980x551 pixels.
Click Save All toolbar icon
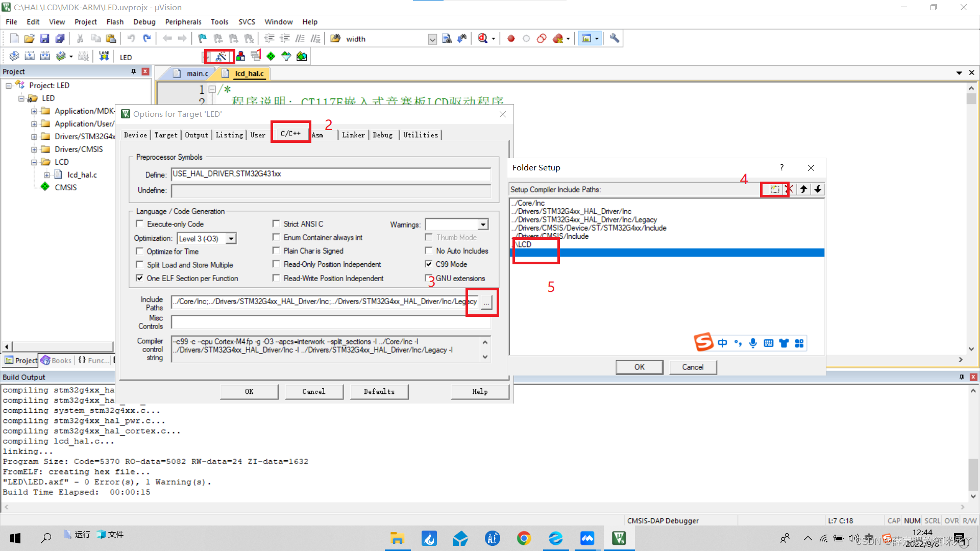click(x=60, y=39)
